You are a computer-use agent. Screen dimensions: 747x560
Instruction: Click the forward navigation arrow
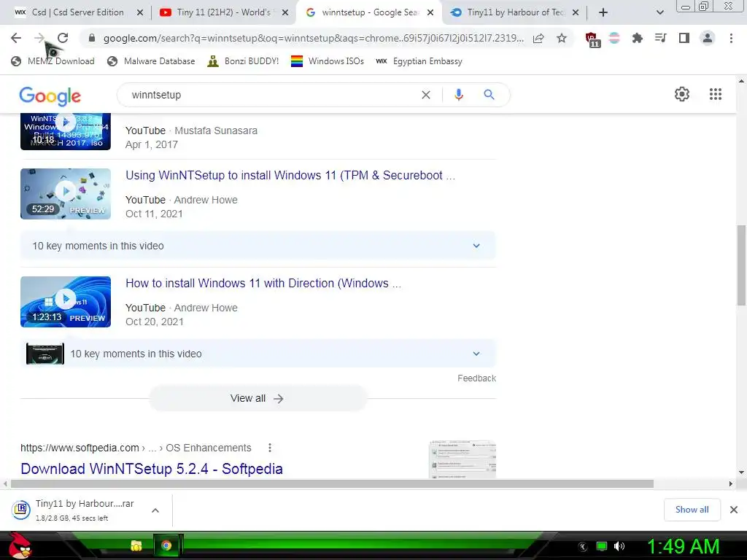point(39,38)
